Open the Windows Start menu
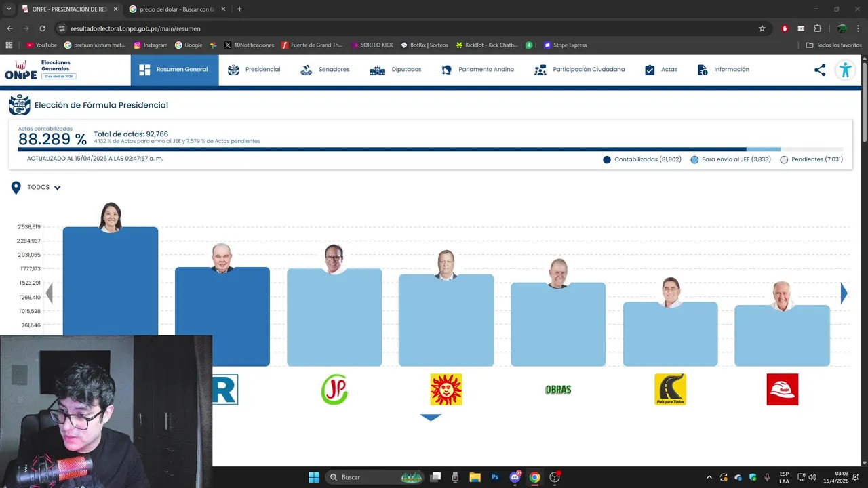Screen dimensions: 868x488 (314, 477)
